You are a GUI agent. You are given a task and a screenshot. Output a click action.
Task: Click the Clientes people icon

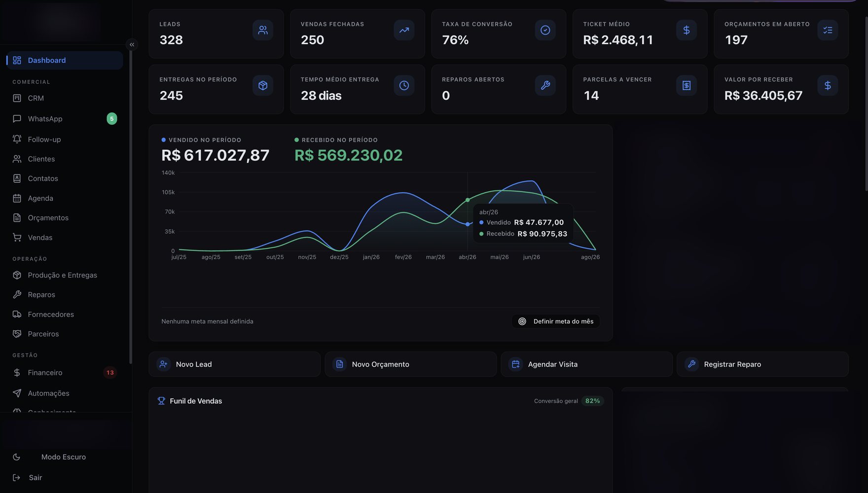pos(17,159)
